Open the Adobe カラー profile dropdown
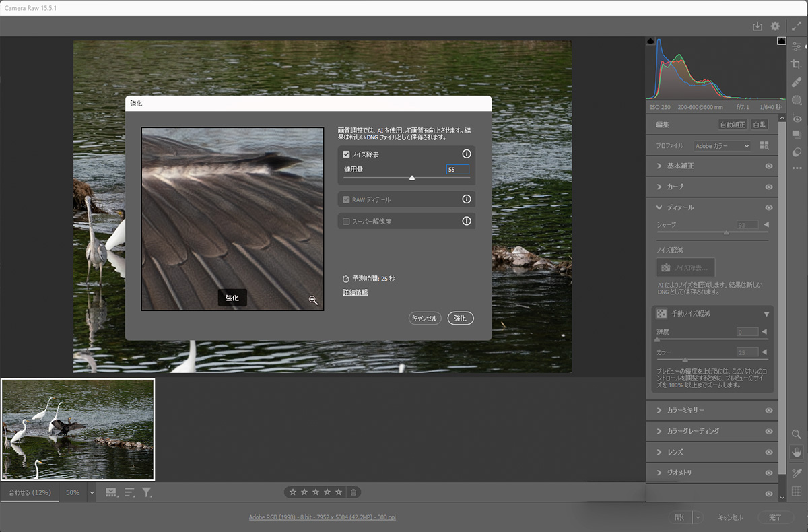Image resolution: width=808 pixels, height=532 pixels. (x=722, y=146)
